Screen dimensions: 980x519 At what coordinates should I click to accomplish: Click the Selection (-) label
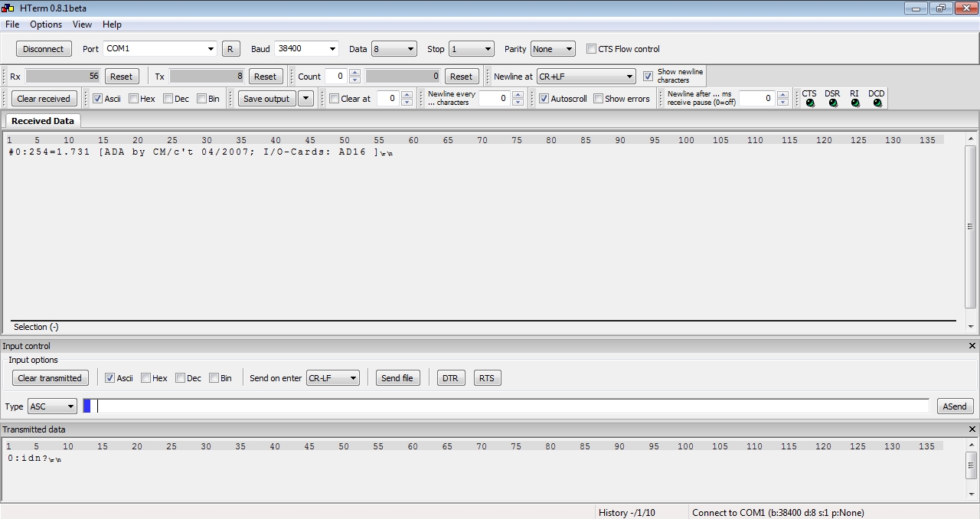tap(36, 327)
